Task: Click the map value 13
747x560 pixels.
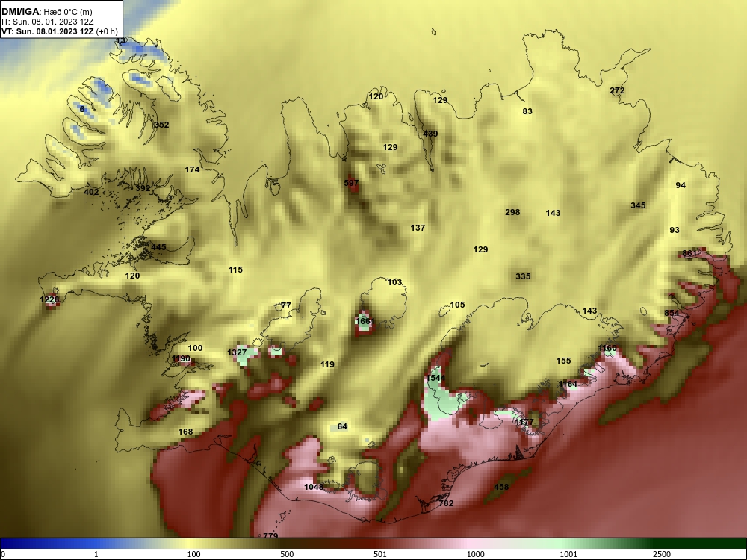Action: pos(121,41)
